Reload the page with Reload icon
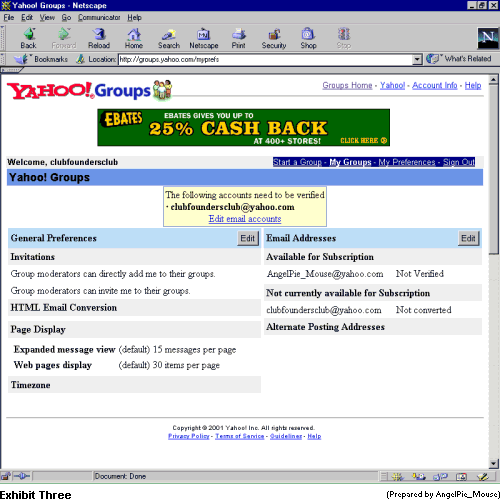Viewport: 500px width, 500px height. [99, 38]
